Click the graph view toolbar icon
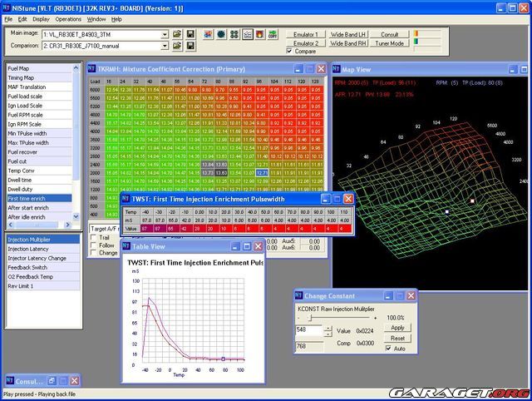The width and height of the screenshot is (532, 401). 247,34
